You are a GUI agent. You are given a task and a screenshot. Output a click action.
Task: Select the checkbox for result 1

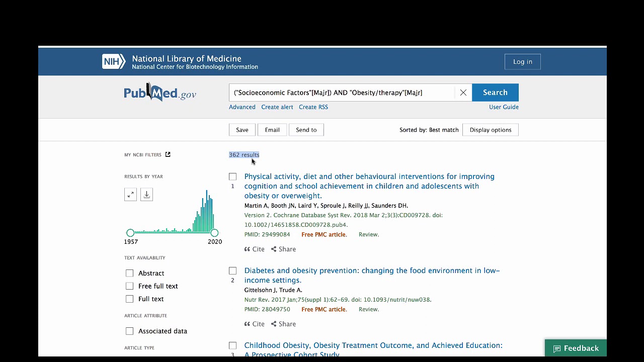click(x=232, y=176)
